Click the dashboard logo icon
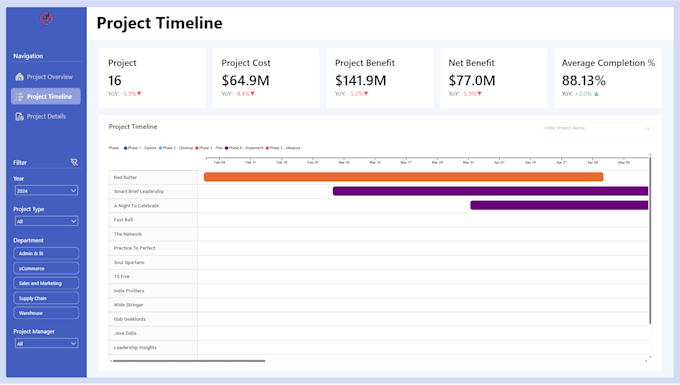Image resolution: width=680 pixels, height=385 pixels. click(x=46, y=19)
